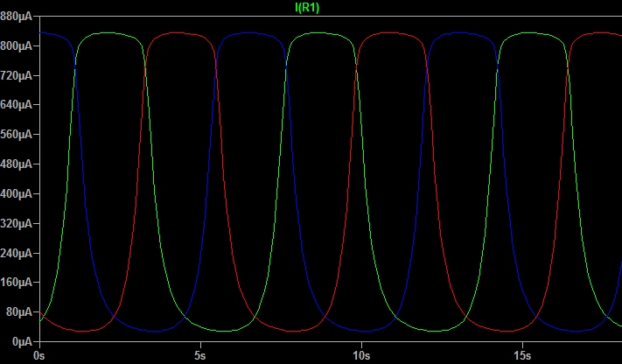This screenshot has width=622, height=364.
Task: Click the 240µA y-axis label
Action: tap(17, 253)
